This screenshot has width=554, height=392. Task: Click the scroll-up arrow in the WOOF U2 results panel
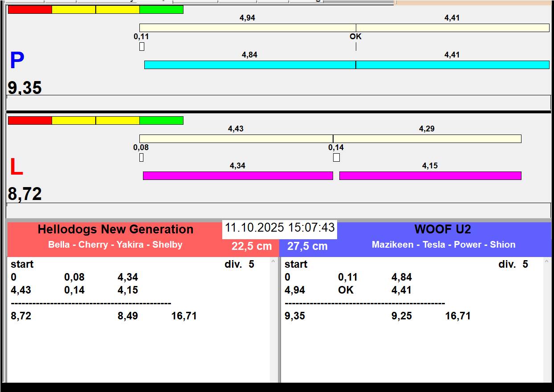click(547, 262)
